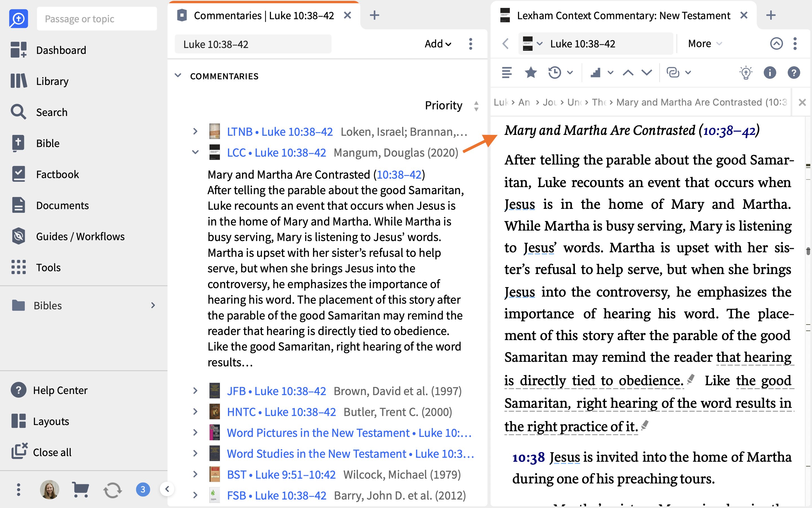Collapse the COMMENTARIES section
This screenshot has width=812, height=508.
tap(178, 76)
